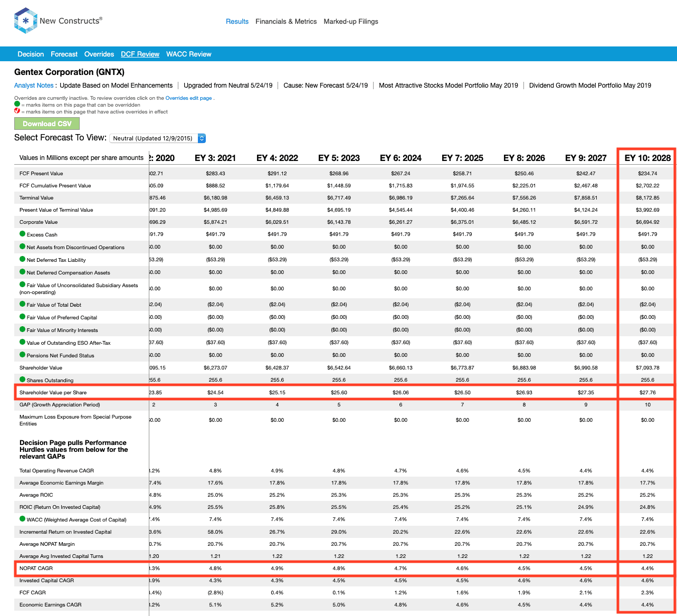Viewport: 677px width, 616px height.
Task: Click the 58.0% Incremental Return cell
Action: click(215, 532)
